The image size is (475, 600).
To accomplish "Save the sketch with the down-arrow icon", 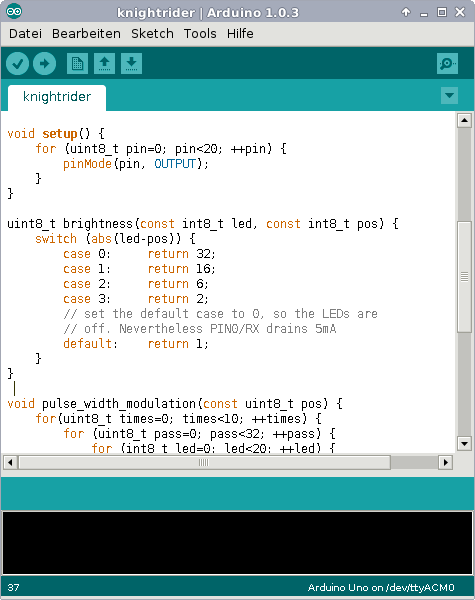I will click(131, 64).
